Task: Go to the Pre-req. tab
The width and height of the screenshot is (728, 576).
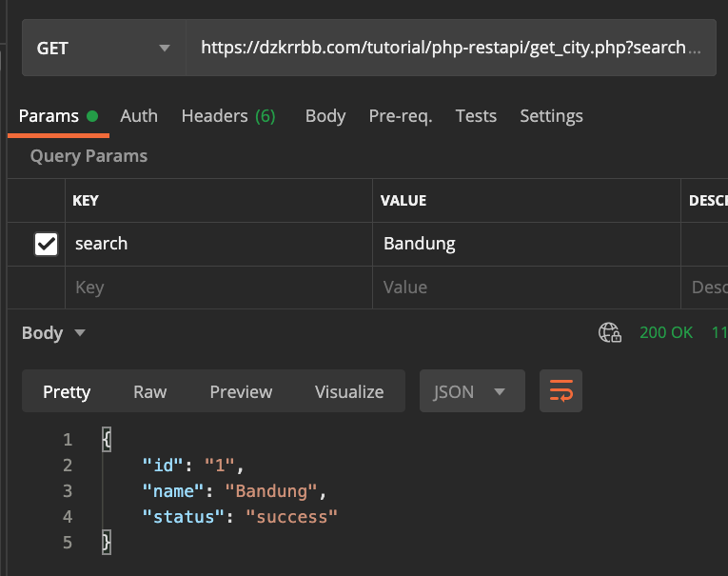Action: [401, 116]
